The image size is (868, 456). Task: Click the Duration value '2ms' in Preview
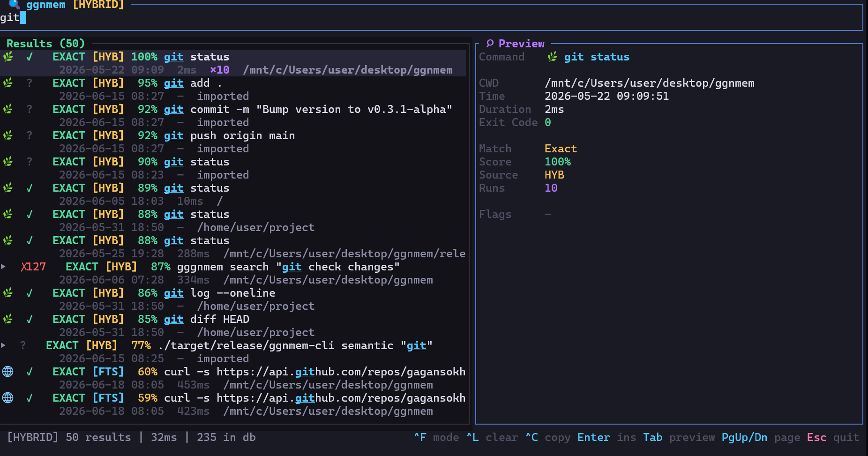pyautogui.click(x=554, y=109)
